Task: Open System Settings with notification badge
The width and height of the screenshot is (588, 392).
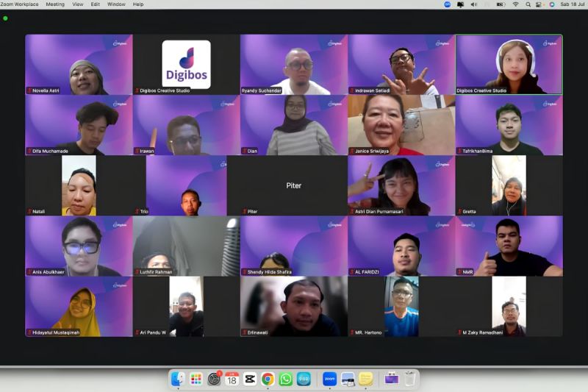Action: tap(214, 379)
